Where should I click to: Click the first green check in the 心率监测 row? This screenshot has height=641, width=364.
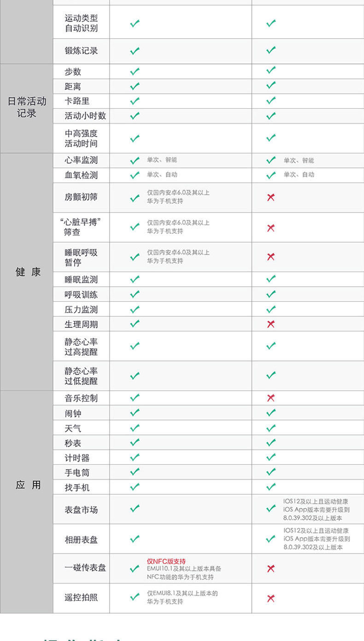tap(135, 160)
